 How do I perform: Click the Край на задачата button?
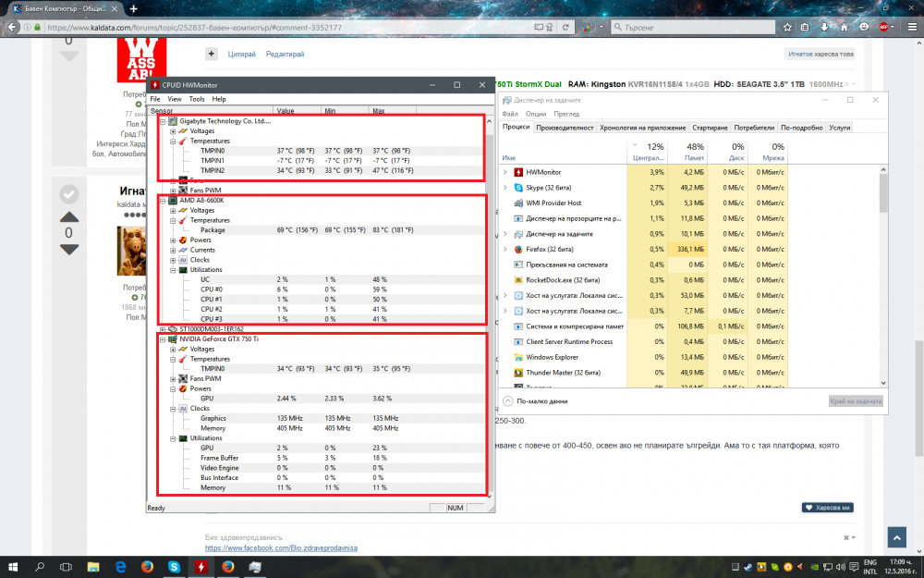(x=856, y=401)
